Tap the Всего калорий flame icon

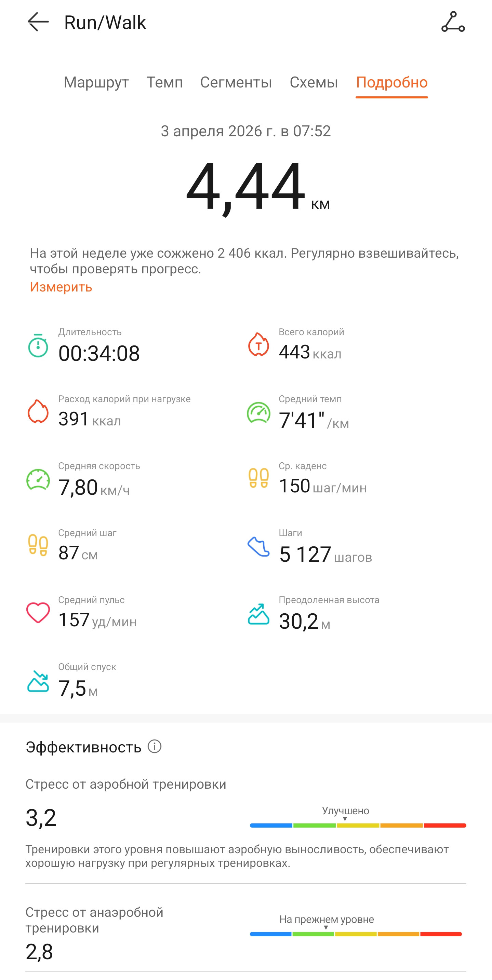click(x=258, y=344)
